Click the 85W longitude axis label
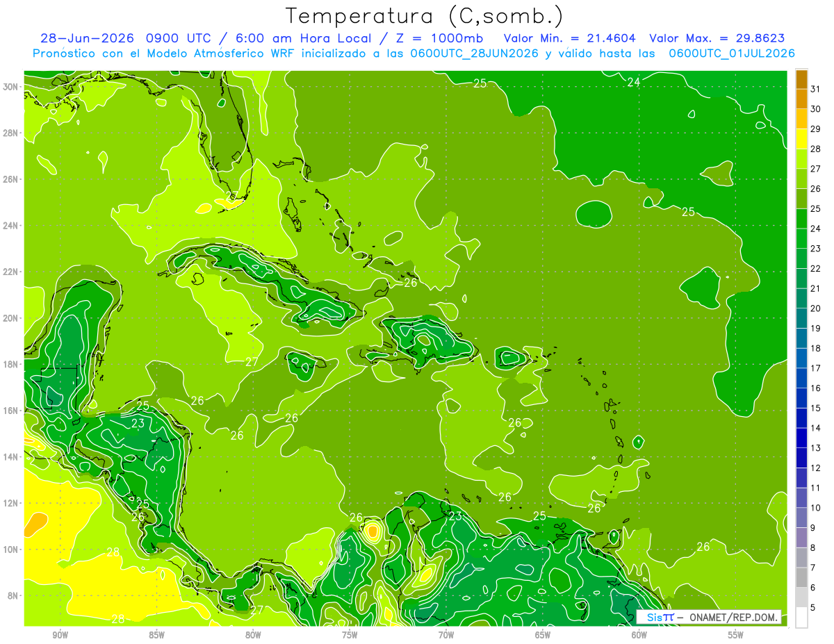The image size is (834, 644). (156, 635)
